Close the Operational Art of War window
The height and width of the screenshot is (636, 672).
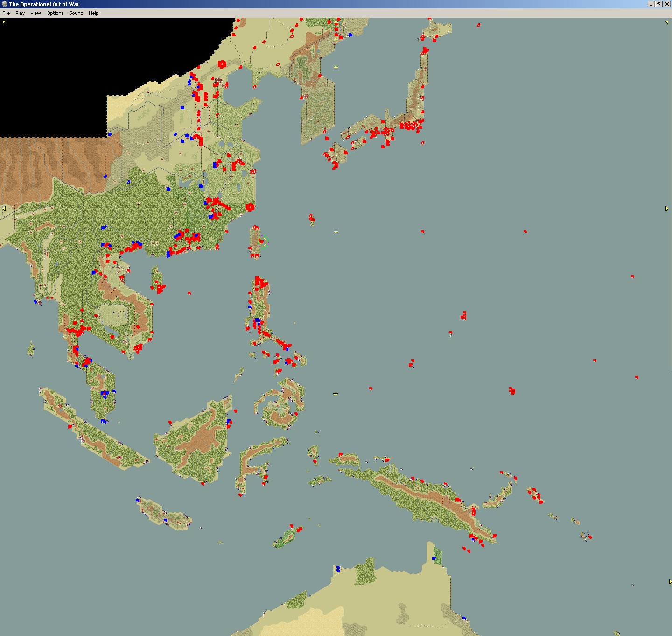tap(666, 4)
